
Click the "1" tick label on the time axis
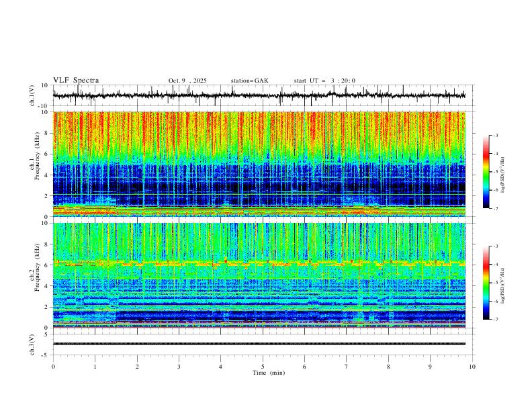95,367
